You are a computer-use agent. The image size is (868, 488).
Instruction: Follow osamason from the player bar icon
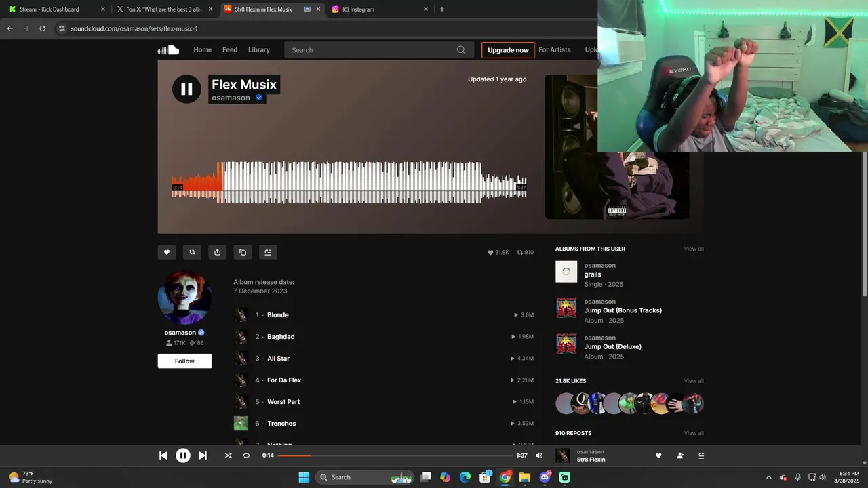pos(680,455)
